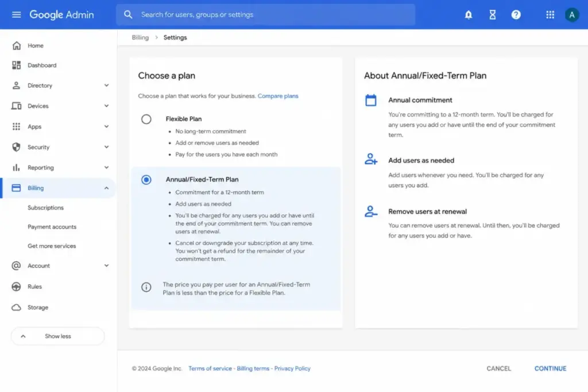This screenshot has height=392, width=588.
Task: Click the 'Annual commitment' heading
Action: (x=420, y=100)
